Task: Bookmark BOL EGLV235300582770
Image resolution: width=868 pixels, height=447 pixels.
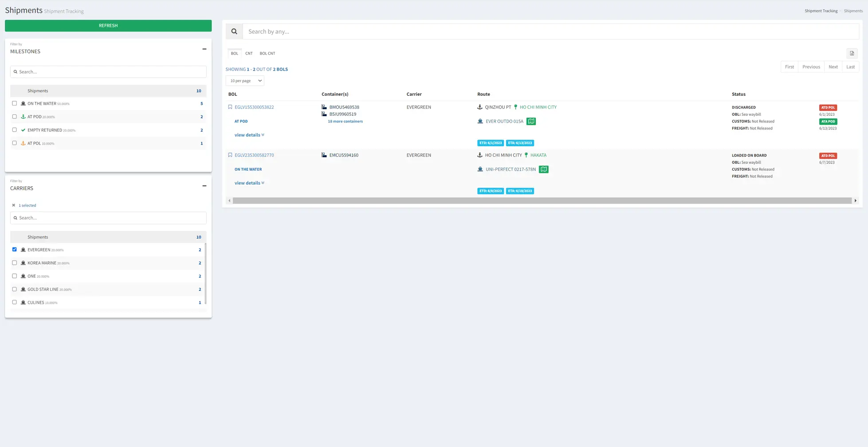Action: pos(230,155)
